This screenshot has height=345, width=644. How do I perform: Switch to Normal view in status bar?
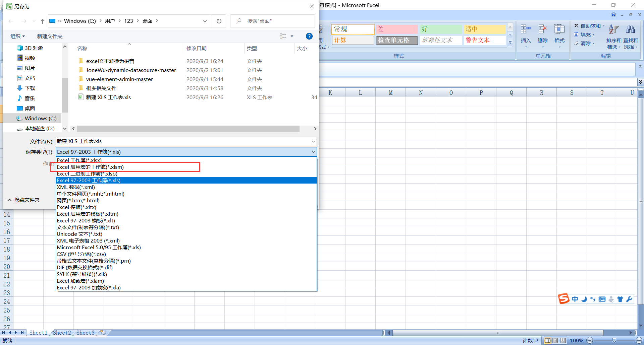click(547, 341)
